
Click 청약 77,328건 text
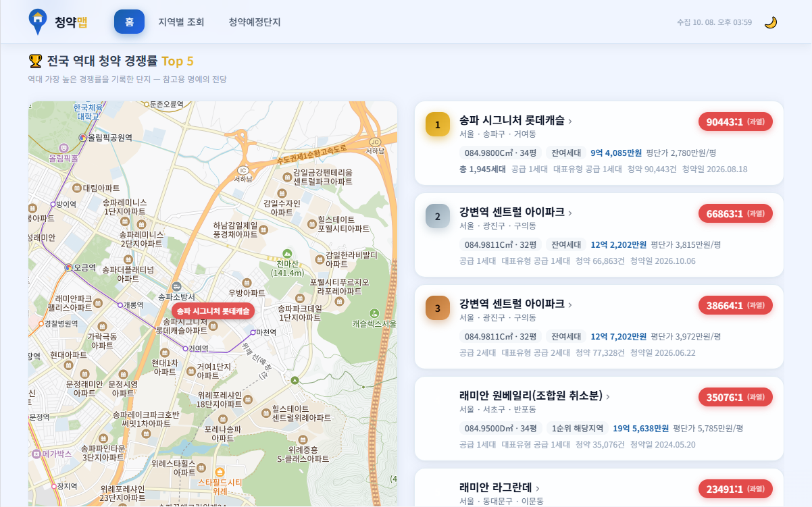click(x=600, y=352)
